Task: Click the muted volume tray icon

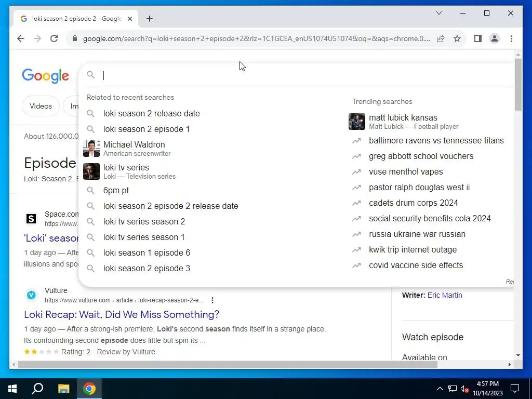Action: tap(465, 389)
